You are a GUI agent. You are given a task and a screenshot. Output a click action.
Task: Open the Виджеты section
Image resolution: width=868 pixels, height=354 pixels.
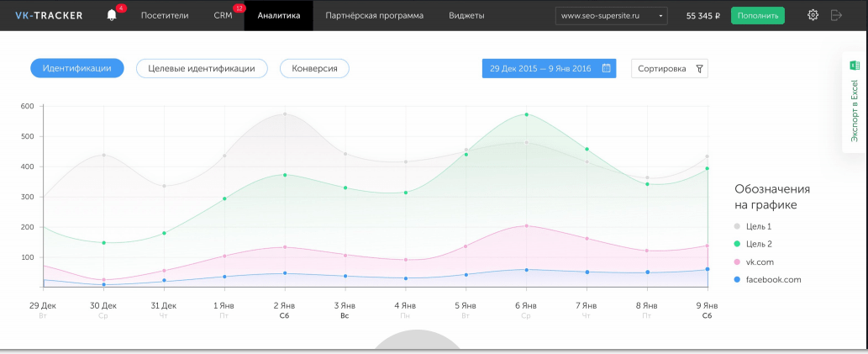coord(466,15)
